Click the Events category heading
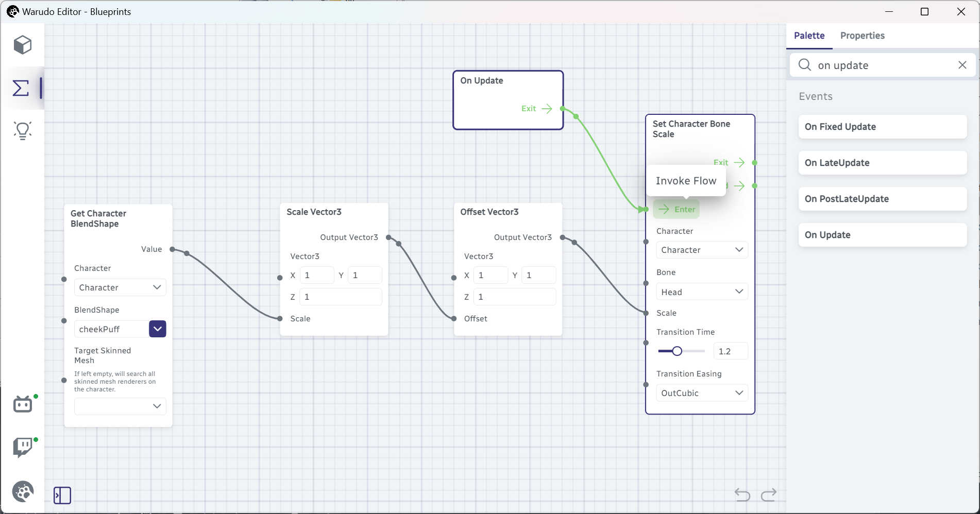Screen dimensions: 980x514 (x=816, y=96)
